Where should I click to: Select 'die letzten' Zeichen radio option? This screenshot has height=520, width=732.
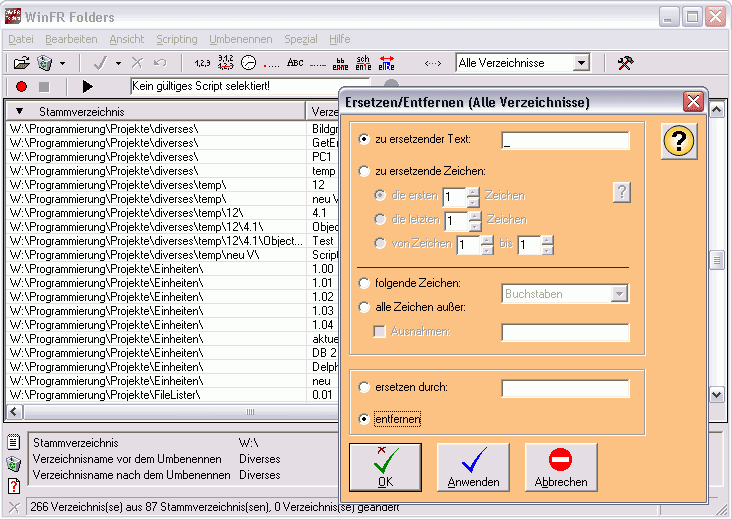coord(380,219)
